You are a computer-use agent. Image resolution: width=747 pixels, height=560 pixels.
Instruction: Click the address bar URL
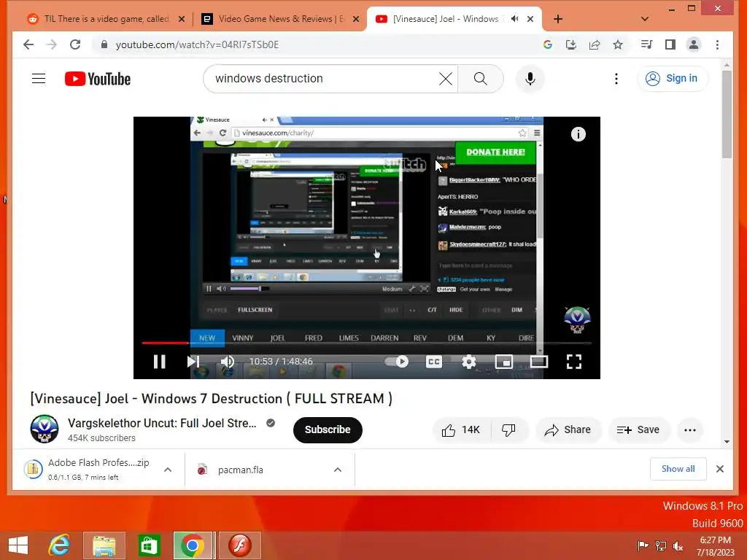pos(197,44)
